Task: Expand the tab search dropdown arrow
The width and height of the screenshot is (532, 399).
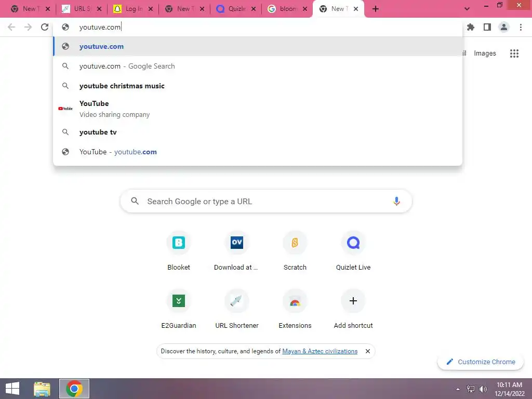Action: click(467, 9)
